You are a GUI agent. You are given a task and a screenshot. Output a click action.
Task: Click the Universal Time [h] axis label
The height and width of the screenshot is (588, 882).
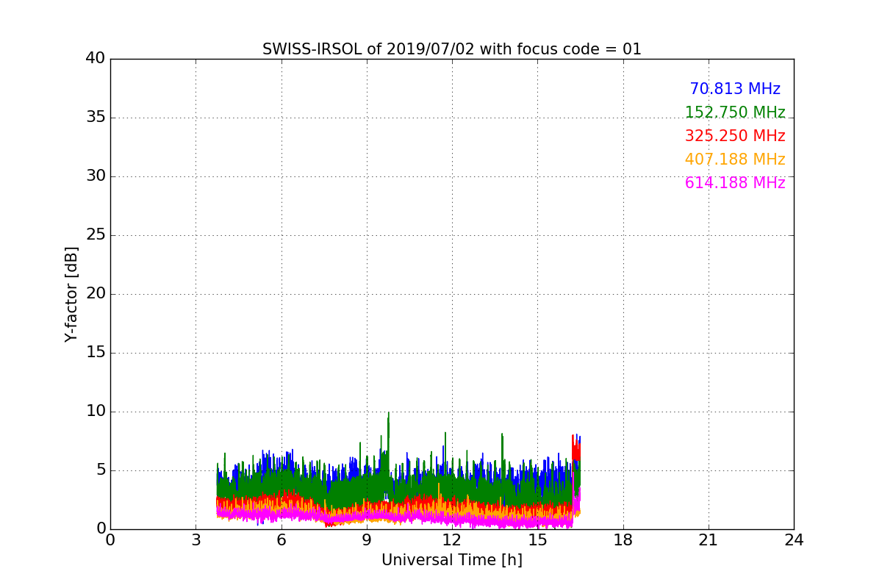point(452,560)
